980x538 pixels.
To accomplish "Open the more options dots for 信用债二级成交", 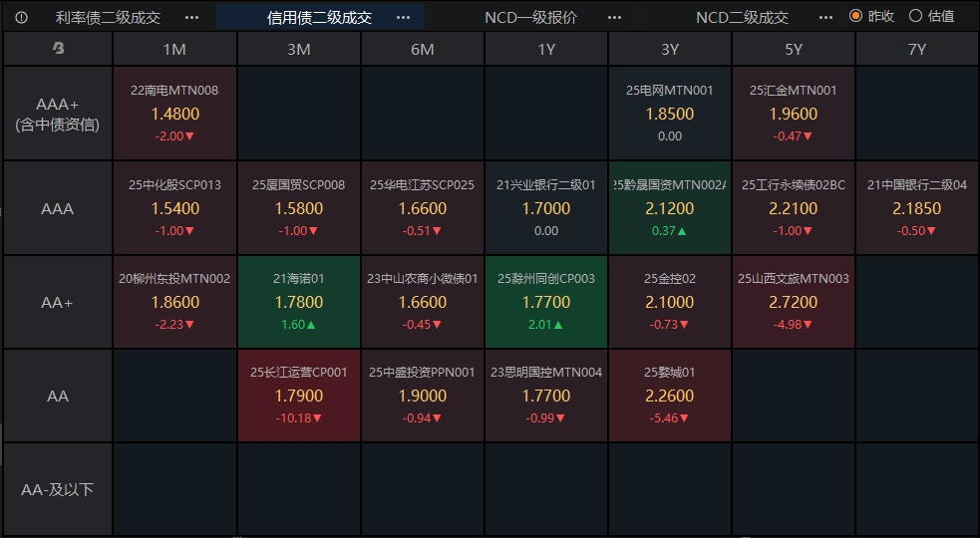I will point(403,17).
